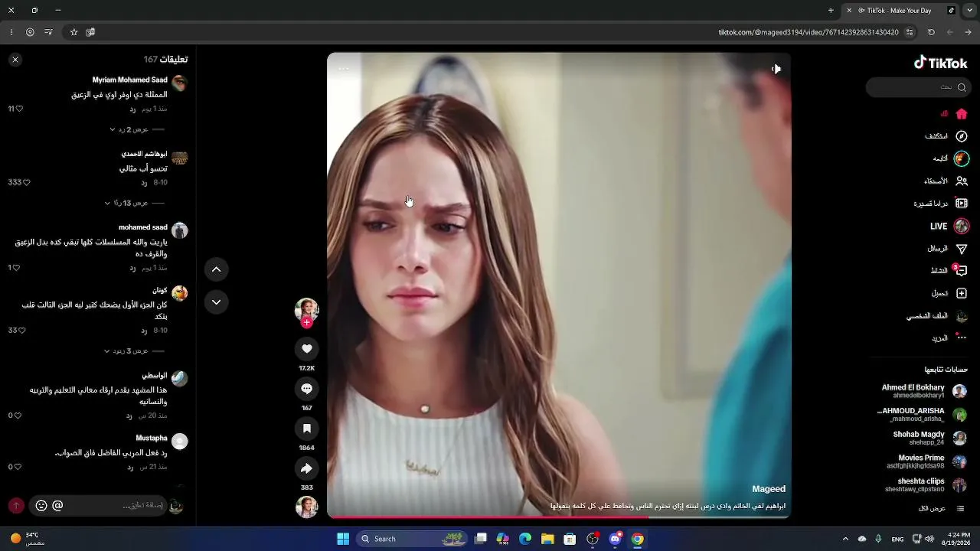View site information icon next to URL
980x551 pixels.
pyautogui.click(x=910, y=32)
